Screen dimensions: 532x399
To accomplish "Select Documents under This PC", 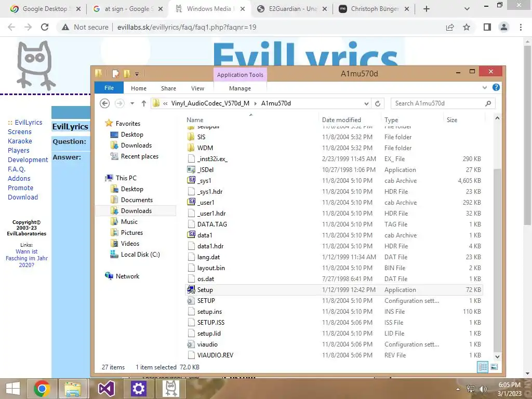I will pos(137,200).
